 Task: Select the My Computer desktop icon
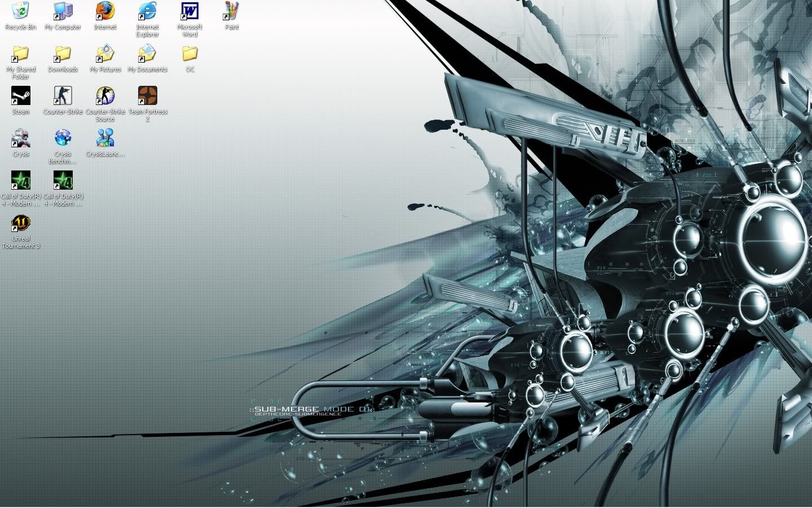point(63,11)
